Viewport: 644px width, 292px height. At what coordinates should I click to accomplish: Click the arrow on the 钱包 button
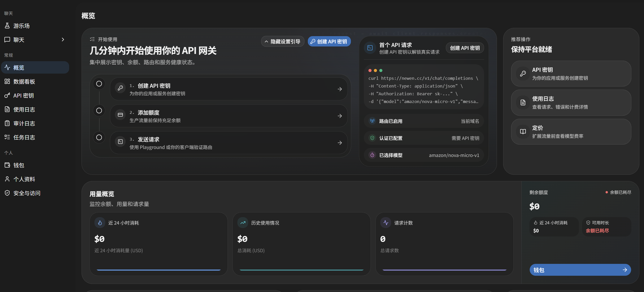click(x=625, y=270)
